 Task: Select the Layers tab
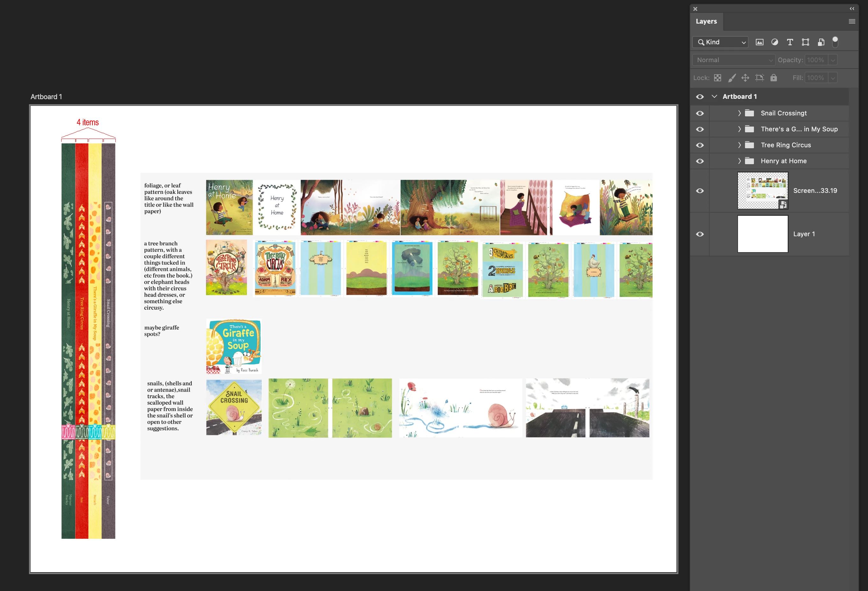(706, 21)
